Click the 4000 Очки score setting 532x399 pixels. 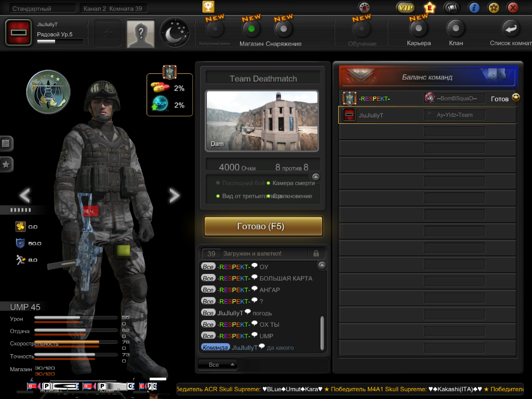point(237,167)
